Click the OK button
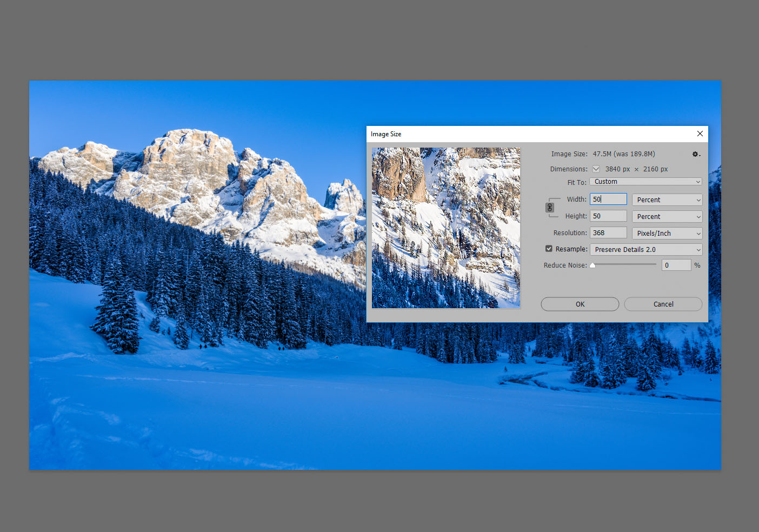Viewport: 759px width, 532px height. 580,304
